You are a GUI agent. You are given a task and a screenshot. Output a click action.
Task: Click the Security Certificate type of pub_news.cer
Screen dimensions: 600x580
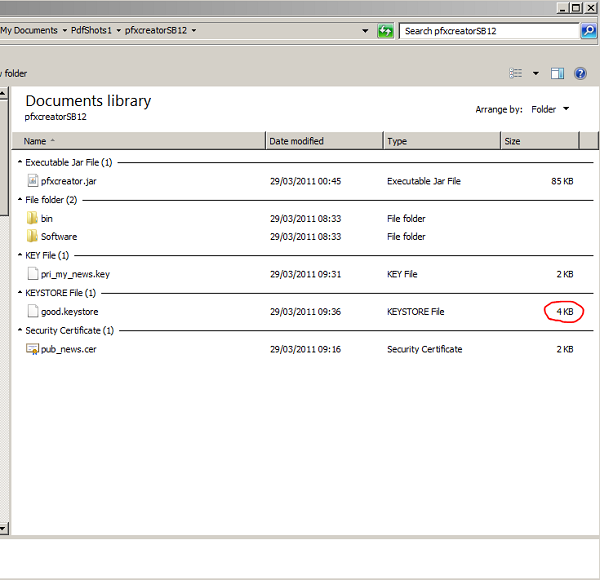pyautogui.click(x=424, y=349)
